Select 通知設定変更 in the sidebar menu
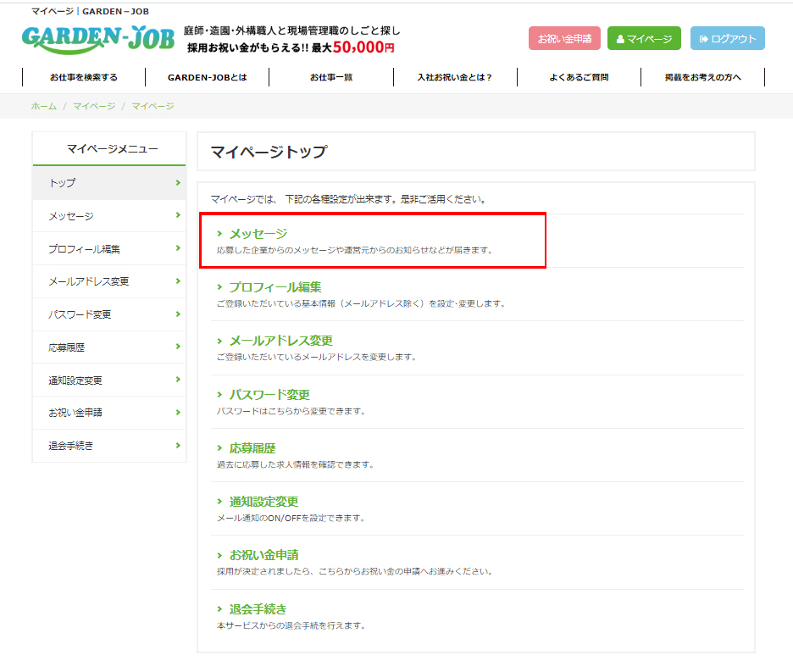This screenshot has height=672, width=793. click(109, 380)
